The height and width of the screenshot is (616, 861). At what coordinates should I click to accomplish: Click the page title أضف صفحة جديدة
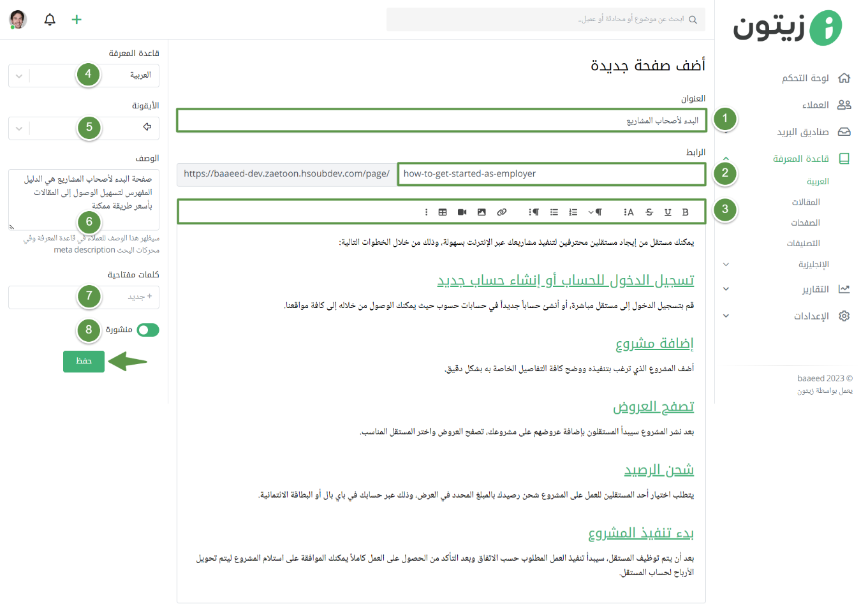pyautogui.click(x=648, y=65)
